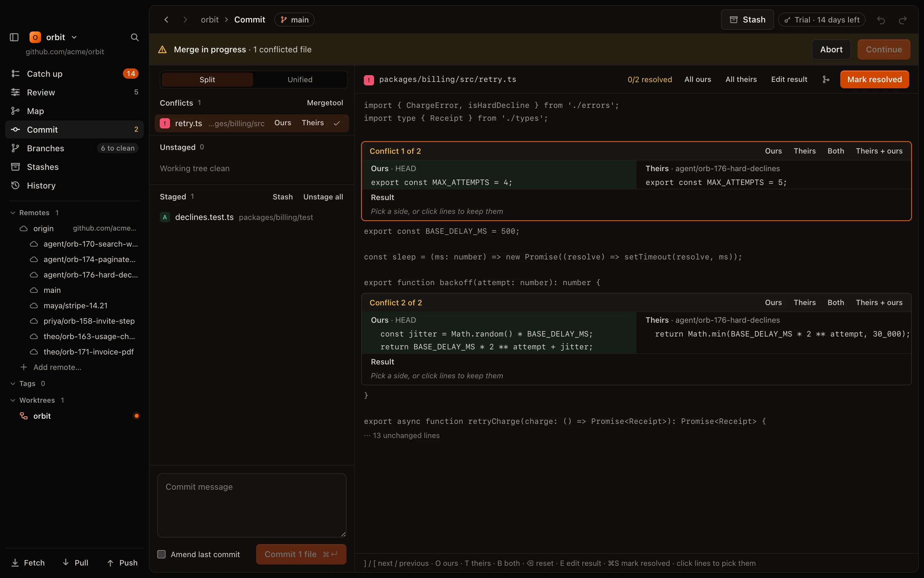The image size is (924, 578).
Task: Open the Map view
Action: (x=74, y=111)
